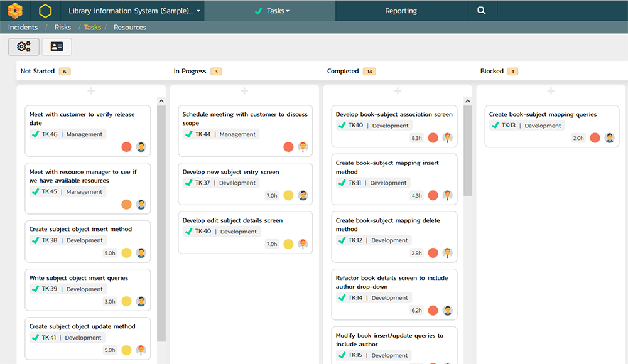Click the ID card view icon

[x=57, y=46]
